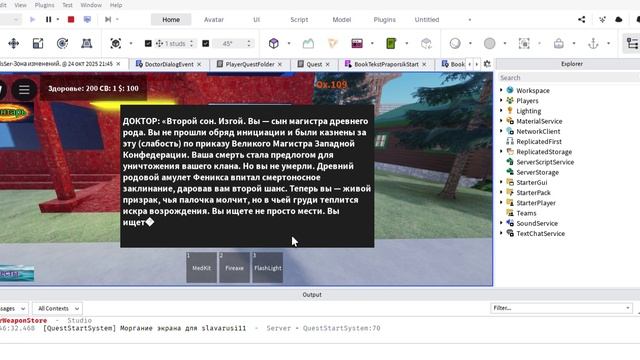This screenshot has height=360, width=640.
Task: Click the Output Filter field
Action: coord(561,308)
